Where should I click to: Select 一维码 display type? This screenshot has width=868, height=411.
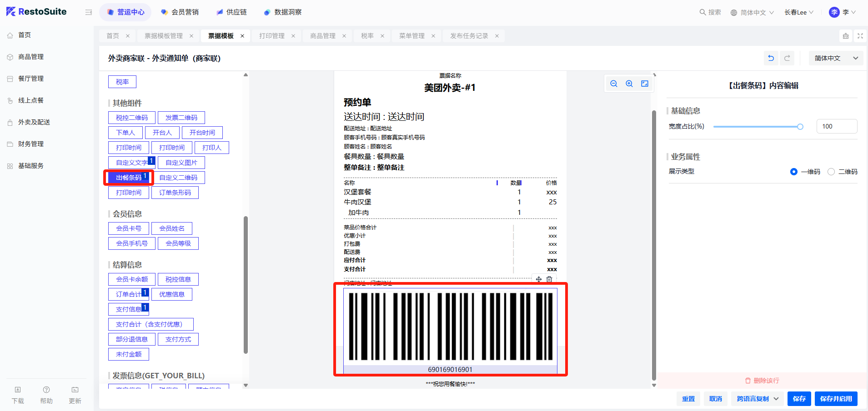[x=794, y=172]
